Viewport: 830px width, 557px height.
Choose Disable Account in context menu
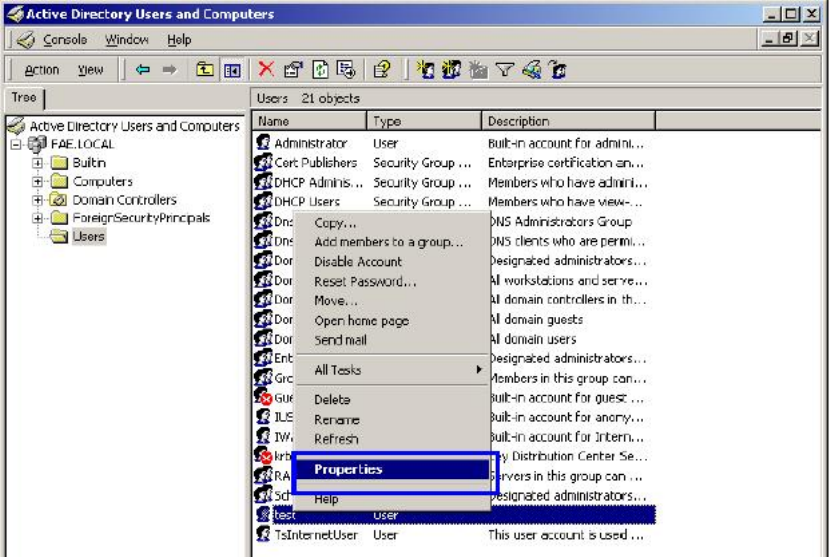click(358, 262)
